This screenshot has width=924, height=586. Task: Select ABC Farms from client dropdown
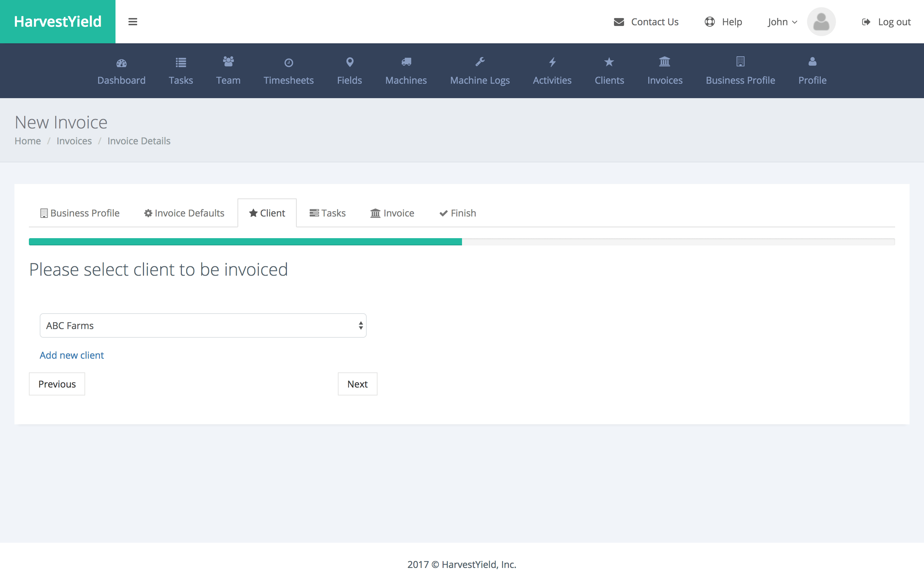(x=202, y=325)
